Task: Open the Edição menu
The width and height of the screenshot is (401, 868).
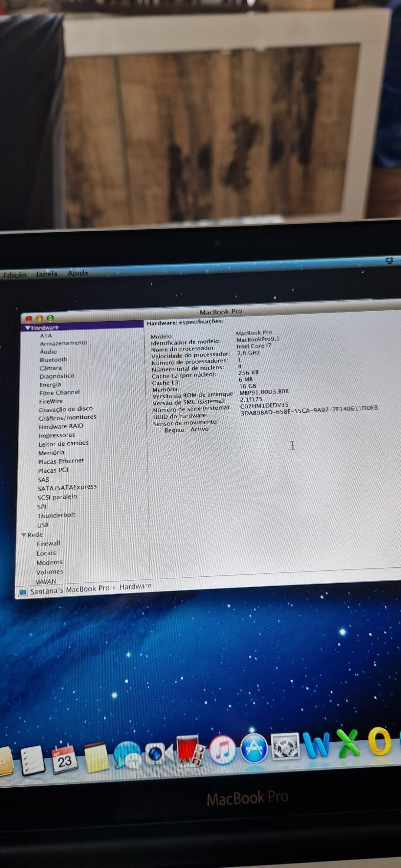Action: click(x=14, y=275)
